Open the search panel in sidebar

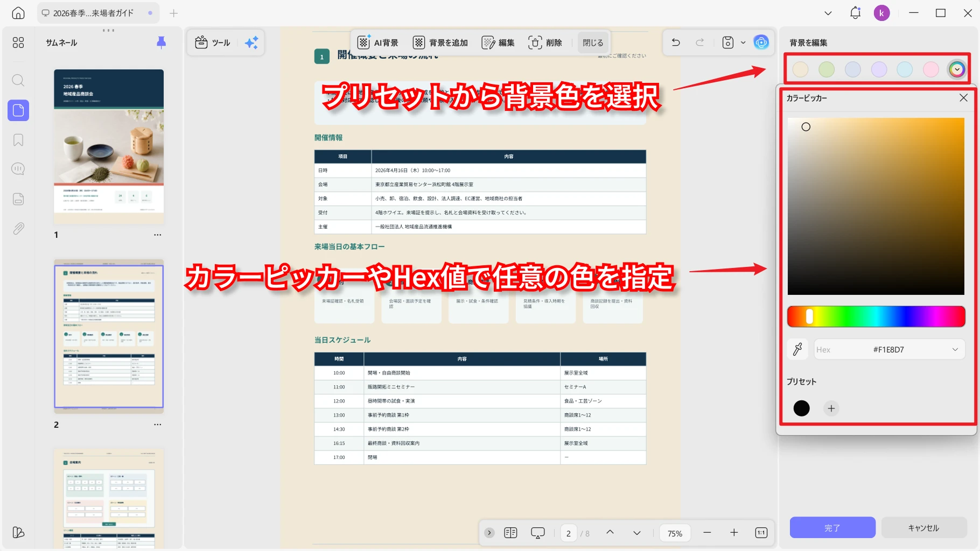18,81
